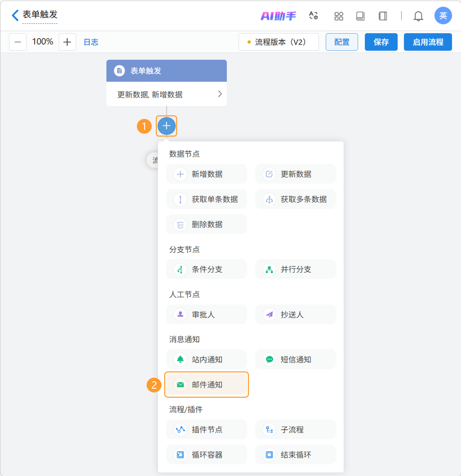Image resolution: width=461 pixels, height=476 pixels.
Task: Click the user avatar 英
Action: pos(443,16)
